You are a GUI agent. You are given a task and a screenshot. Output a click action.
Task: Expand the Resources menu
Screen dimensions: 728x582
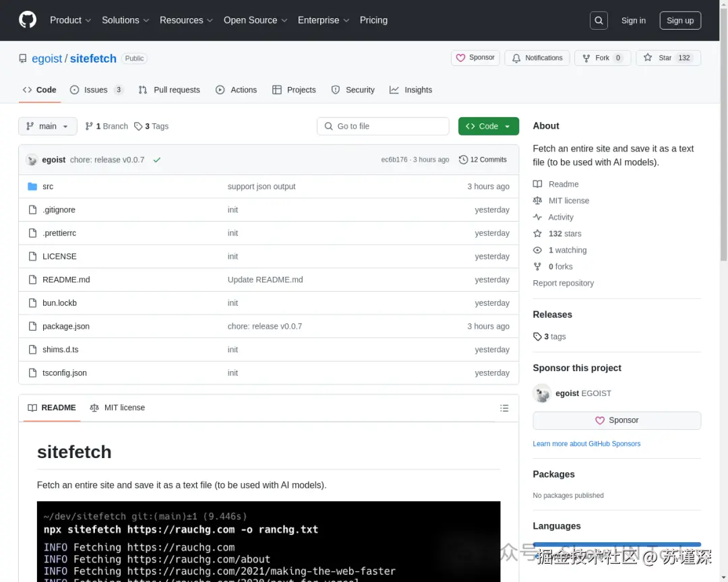(x=186, y=20)
